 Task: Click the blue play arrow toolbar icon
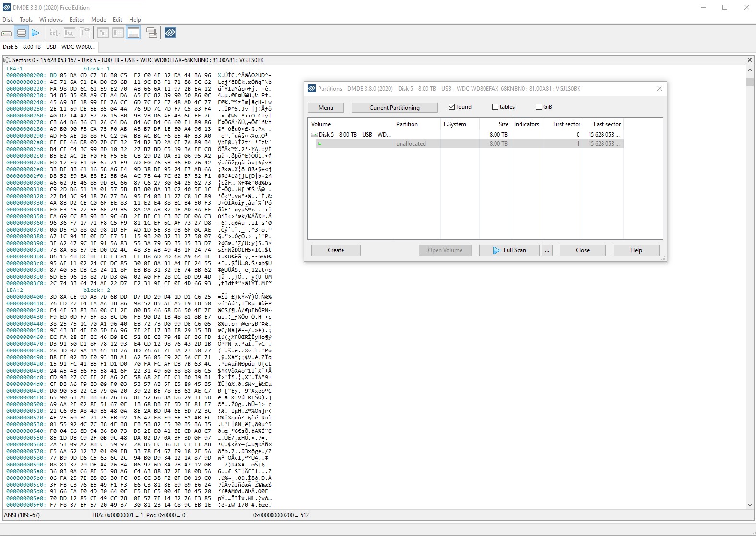pyautogui.click(x=35, y=33)
